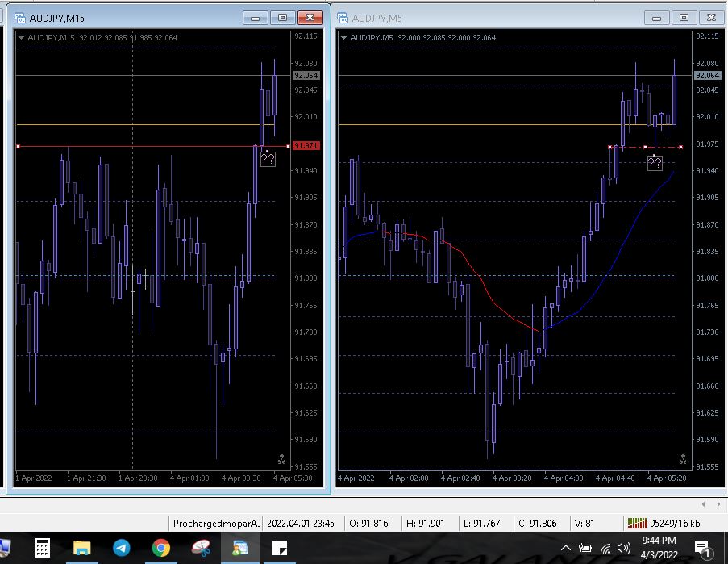This screenshot has width=728, height=564.
Task: Activate the AUDJPY,M5 chart window title bar
Action: click(x=484, y=18)
